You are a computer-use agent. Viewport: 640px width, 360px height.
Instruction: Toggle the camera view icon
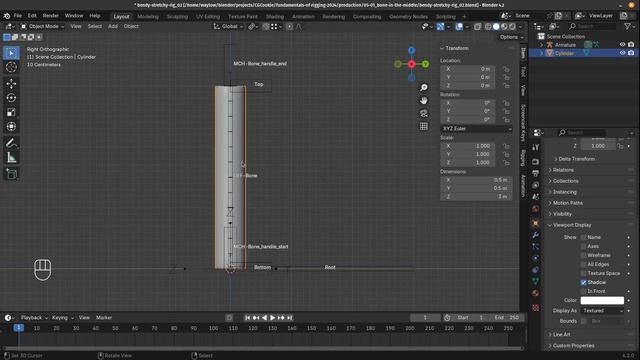click(x=424, y=113)
